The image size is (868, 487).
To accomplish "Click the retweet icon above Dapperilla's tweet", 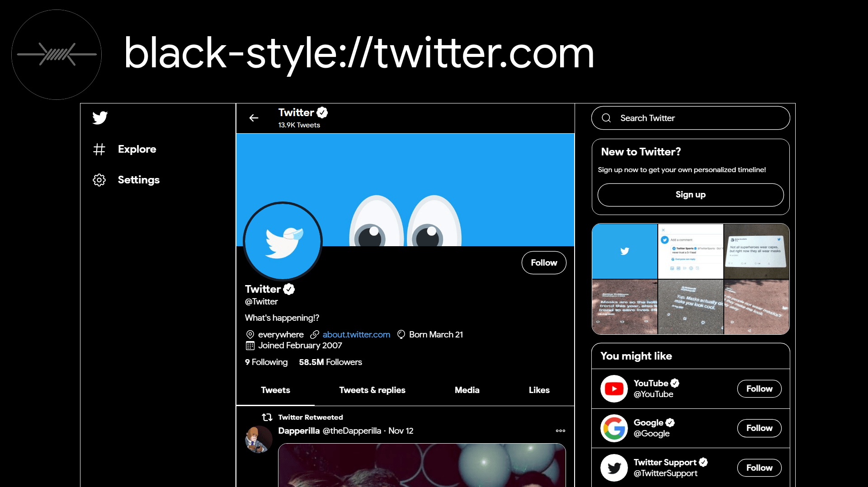I will [x=267, y=417].
